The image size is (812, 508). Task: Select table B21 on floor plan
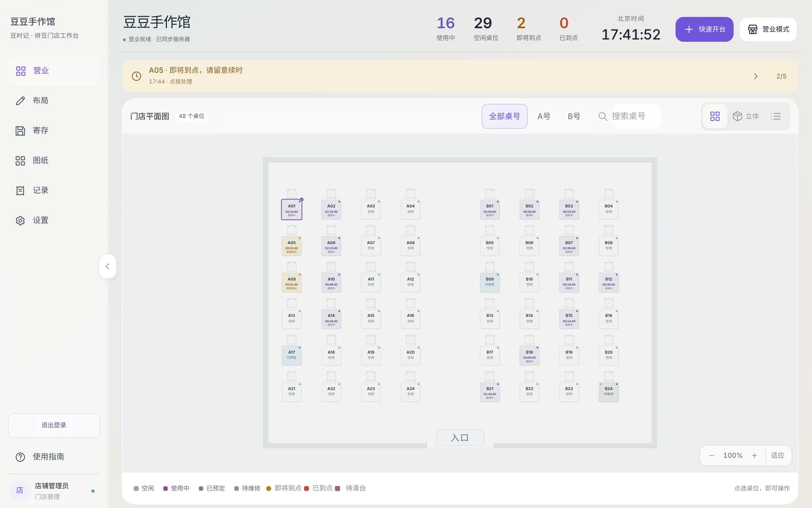pyautogui.click(x=490, y=392)
